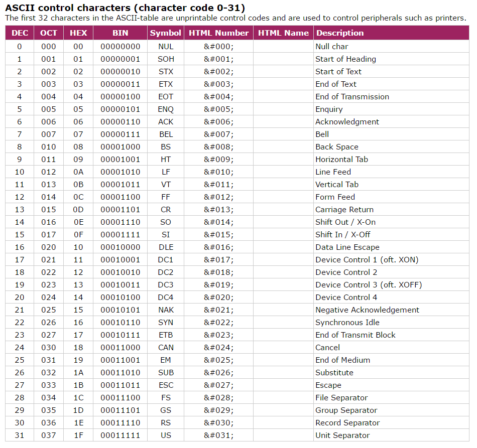Screen dimensions: 477x448
Task: Click the Description column header
Action: 391,33
